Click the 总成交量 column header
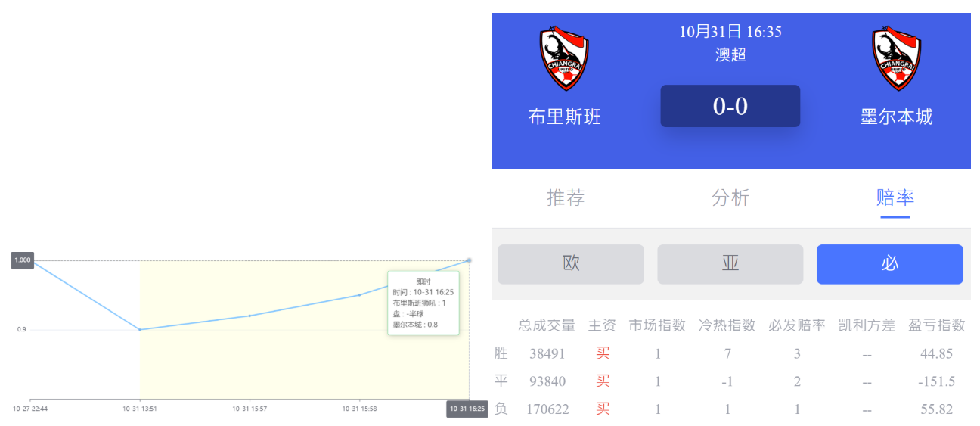This screenshot has width=980, height=426. click(547, 325)
